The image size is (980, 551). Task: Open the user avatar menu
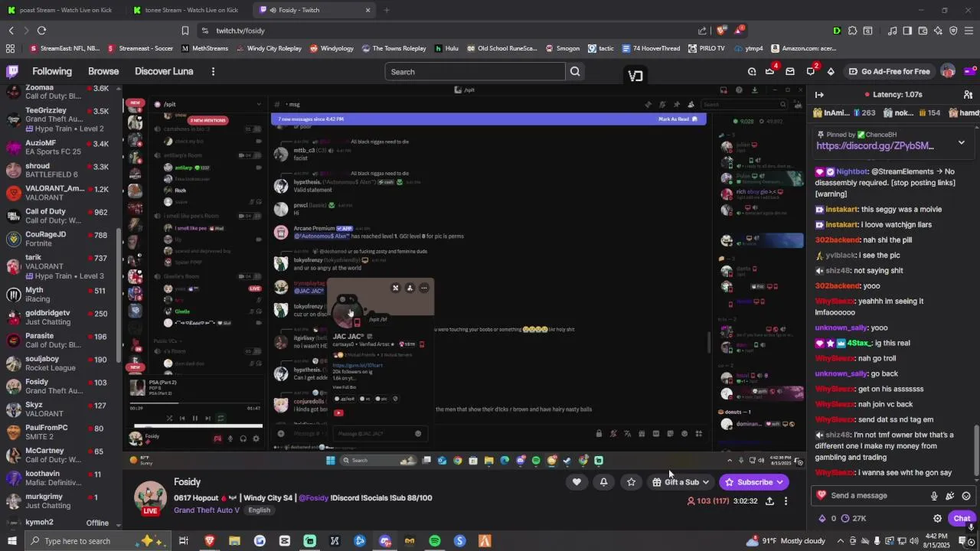(948, 71)
